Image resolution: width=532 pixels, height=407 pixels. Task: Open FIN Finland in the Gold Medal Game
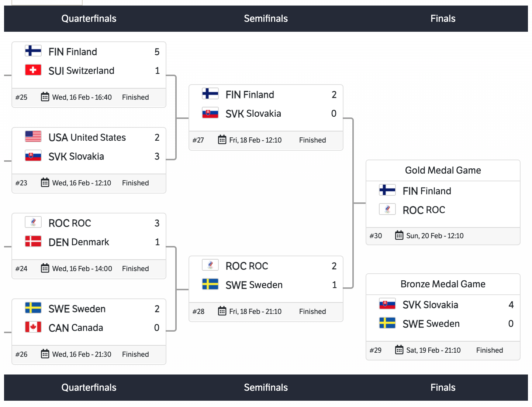tap(427, 191)
